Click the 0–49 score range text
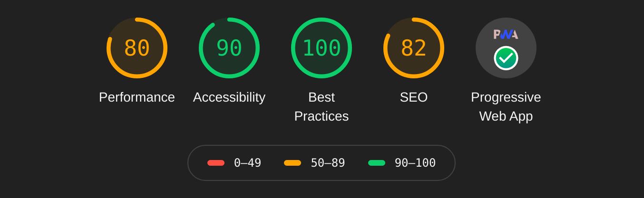 pyautogui.click(x=247, y=163)
